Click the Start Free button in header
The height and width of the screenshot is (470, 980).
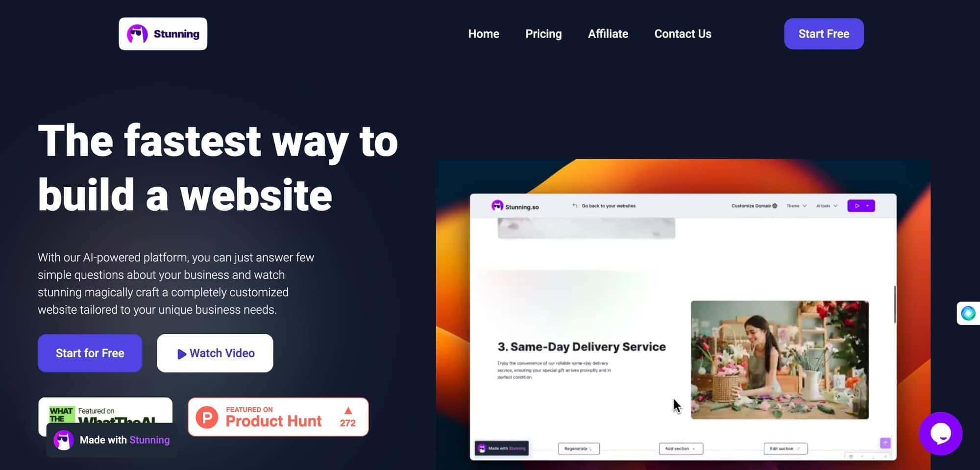point(824,34)
